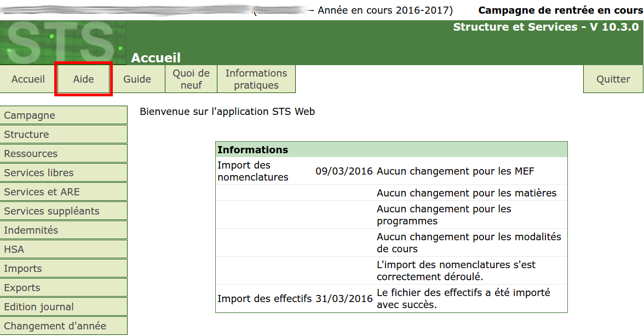Open Services et ARE

coord(64,192)
